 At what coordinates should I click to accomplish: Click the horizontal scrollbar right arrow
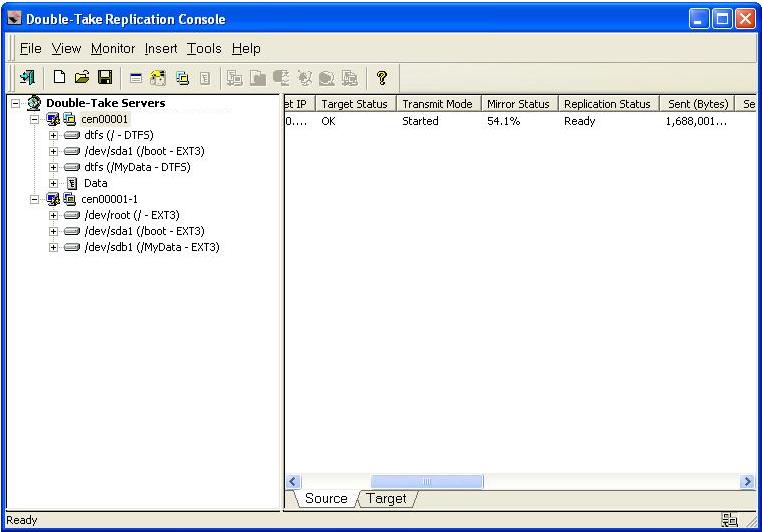[x=747, y=482]
